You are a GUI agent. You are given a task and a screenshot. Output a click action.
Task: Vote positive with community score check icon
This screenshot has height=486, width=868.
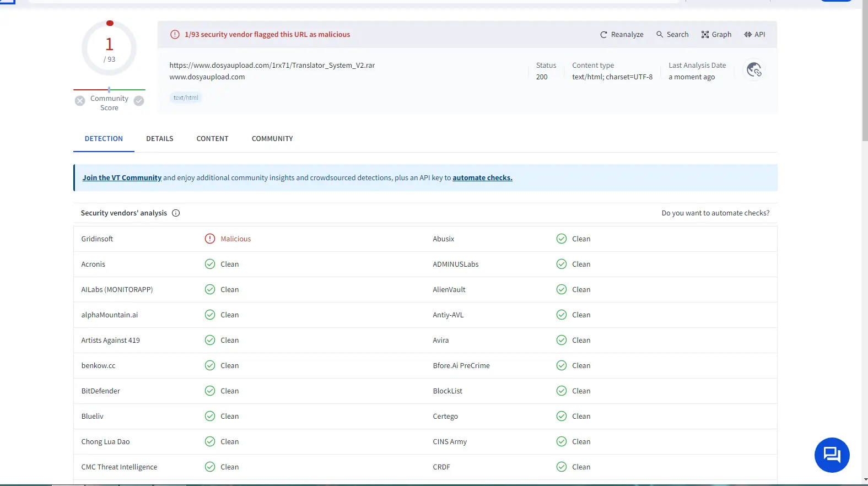point(139,100)
